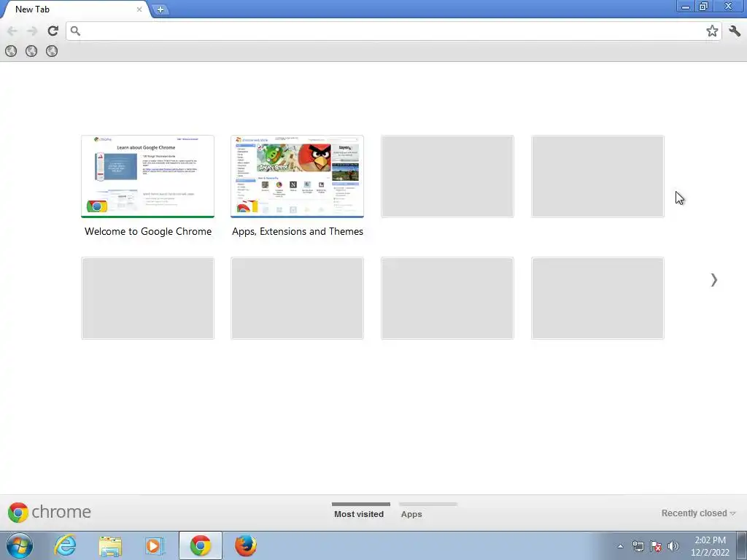Open the Action Center flag icon
This screenshot has height=560, width=747.
656,546
